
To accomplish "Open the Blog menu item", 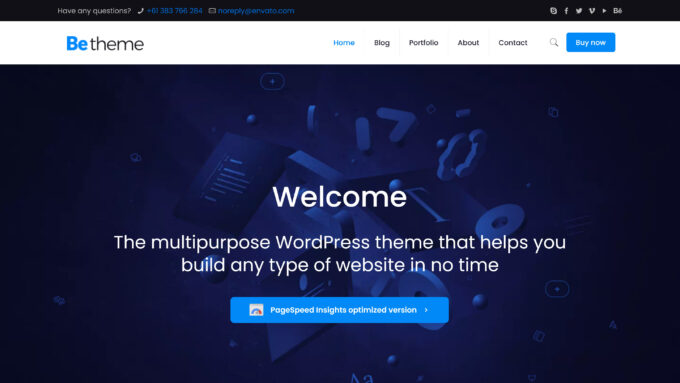I will [382, 43].
